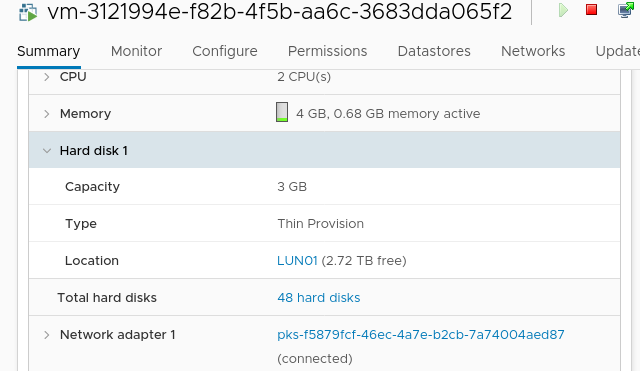Image resolution: width=640 pixels, height=371 pixels.
Task: Expand the CPU row chevron
Action: (47, 77)
